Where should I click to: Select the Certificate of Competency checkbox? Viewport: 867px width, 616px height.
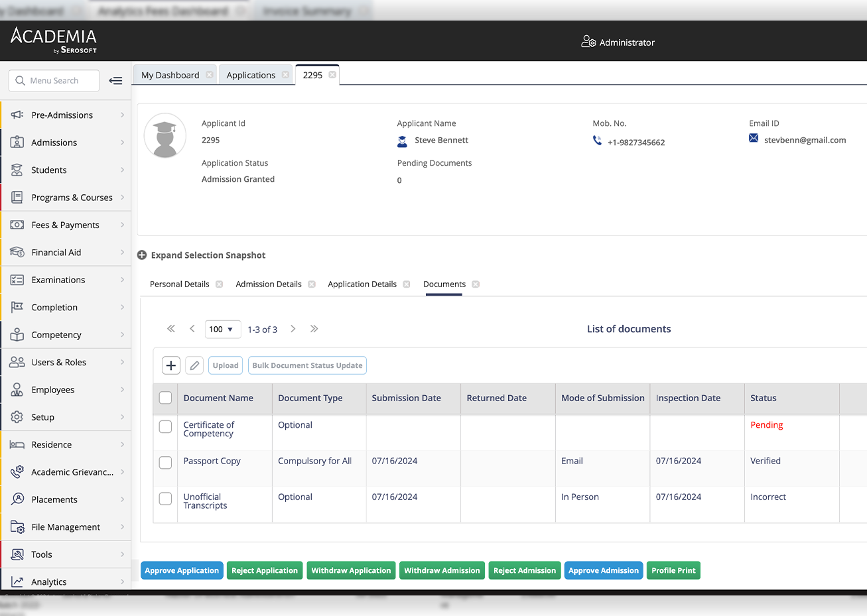[166, 427]
